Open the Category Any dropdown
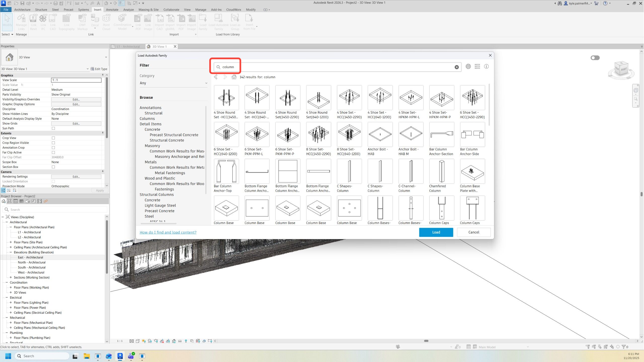This screenshot has width=644, height=362. pos(173,83)
